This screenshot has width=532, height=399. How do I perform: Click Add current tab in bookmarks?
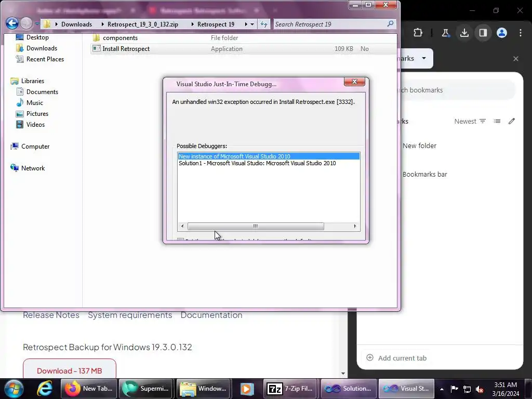click(x=396, y=358)
